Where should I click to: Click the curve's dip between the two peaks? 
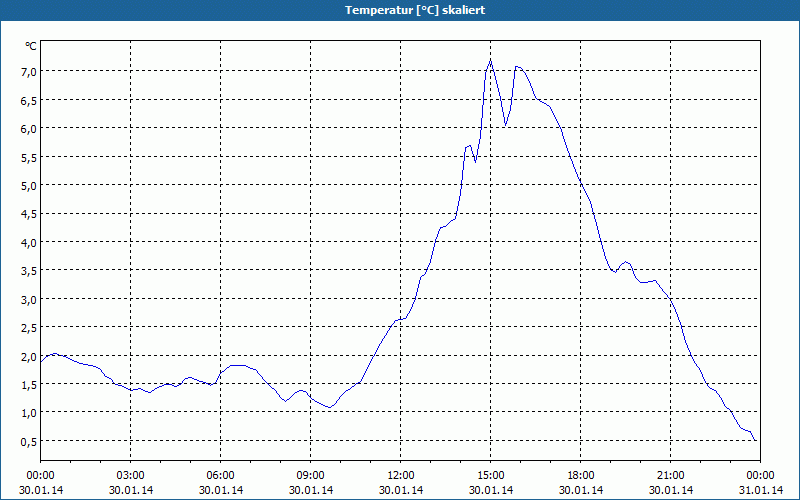coord(505,125)
